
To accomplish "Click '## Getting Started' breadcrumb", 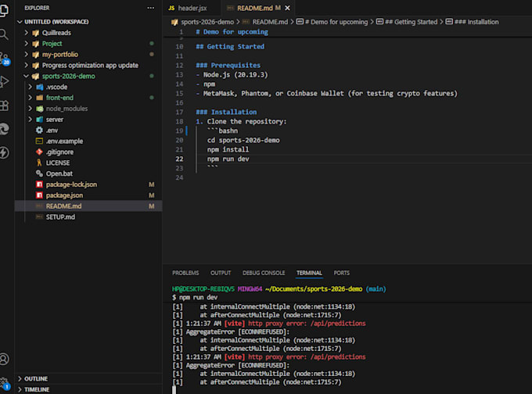I will coord(412,22).
